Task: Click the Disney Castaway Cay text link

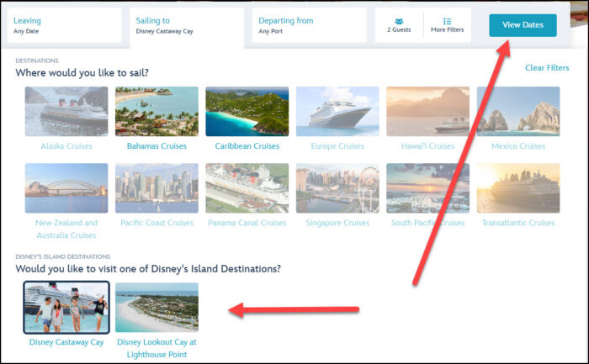Action: tap(66, 342)
